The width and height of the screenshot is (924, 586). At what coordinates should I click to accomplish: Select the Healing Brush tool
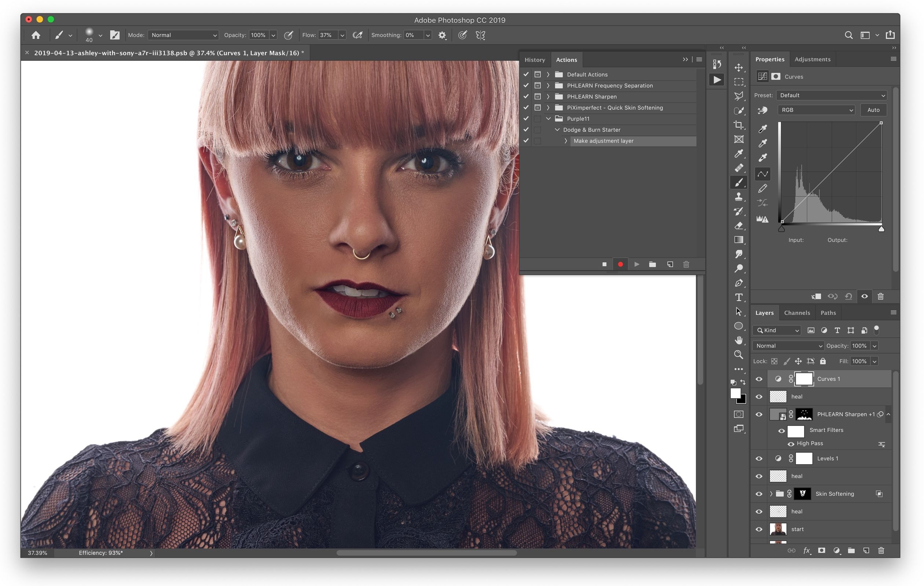point(740,167)
